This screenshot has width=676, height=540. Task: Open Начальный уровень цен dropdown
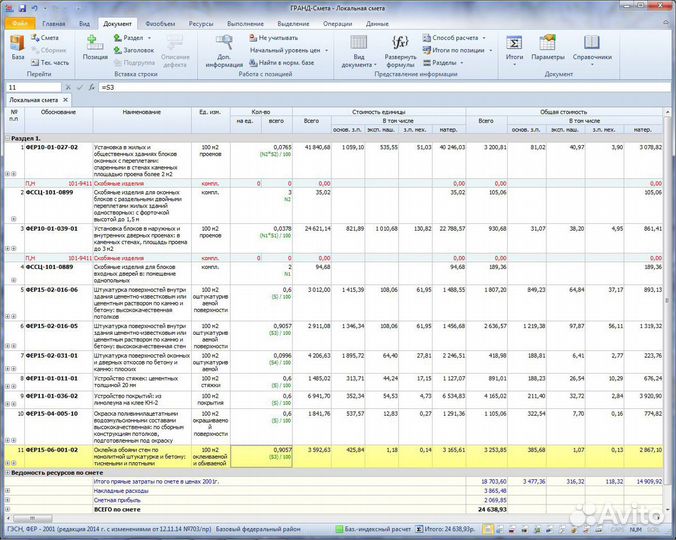point(288,49)
